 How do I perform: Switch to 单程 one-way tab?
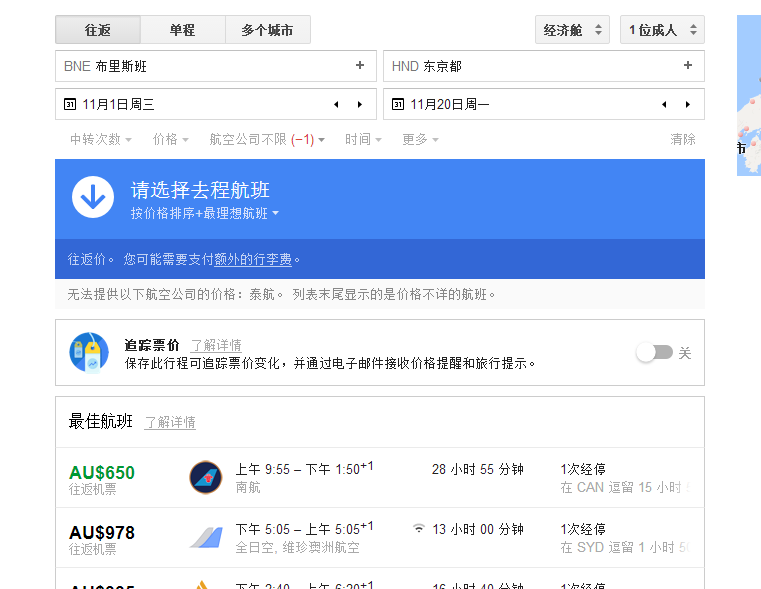[x=182, y=30]
